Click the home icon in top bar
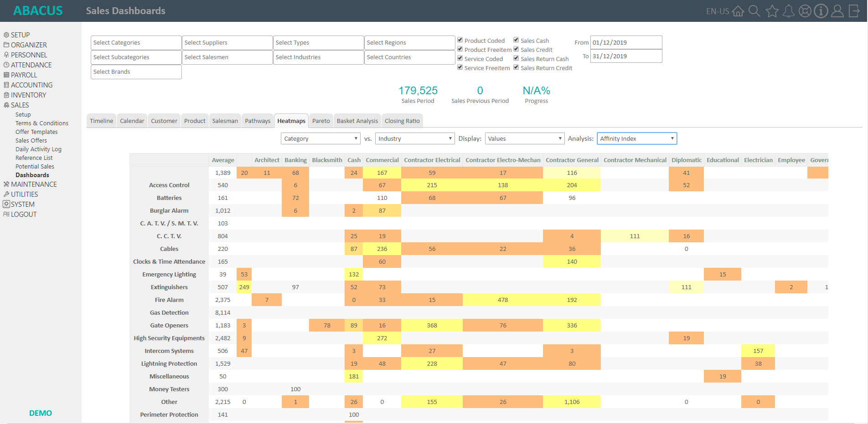 coord(738,11)
